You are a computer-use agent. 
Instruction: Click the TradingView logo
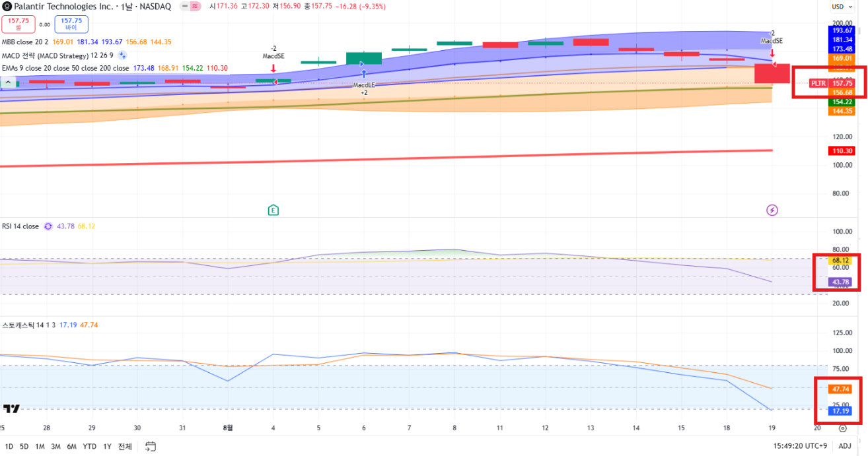tap(11, 408)
